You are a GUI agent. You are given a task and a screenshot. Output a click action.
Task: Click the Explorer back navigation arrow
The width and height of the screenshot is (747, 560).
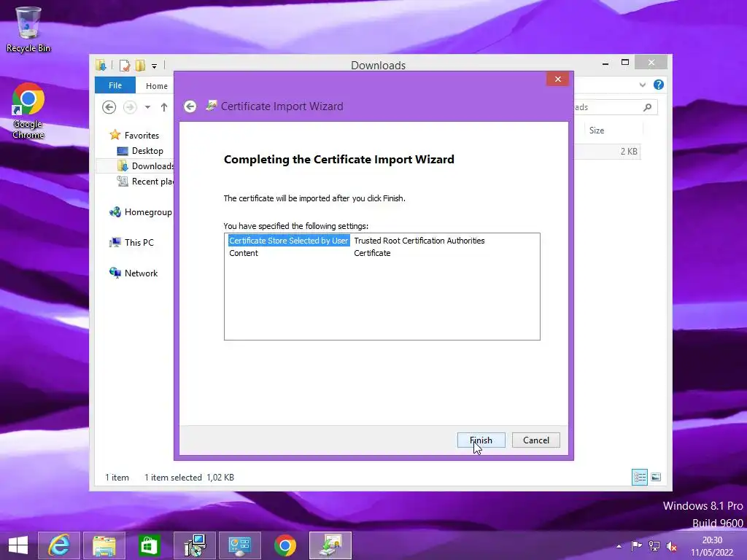click(109, 107)
